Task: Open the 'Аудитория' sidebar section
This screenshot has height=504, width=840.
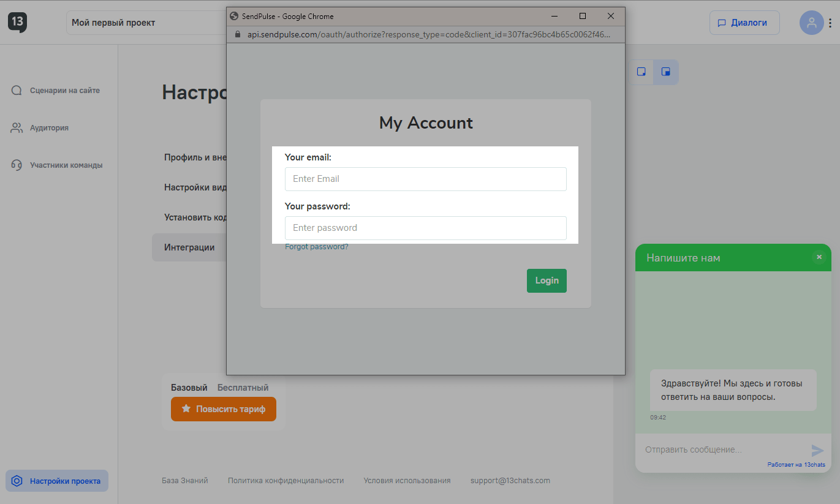Action: coord(49,128)
